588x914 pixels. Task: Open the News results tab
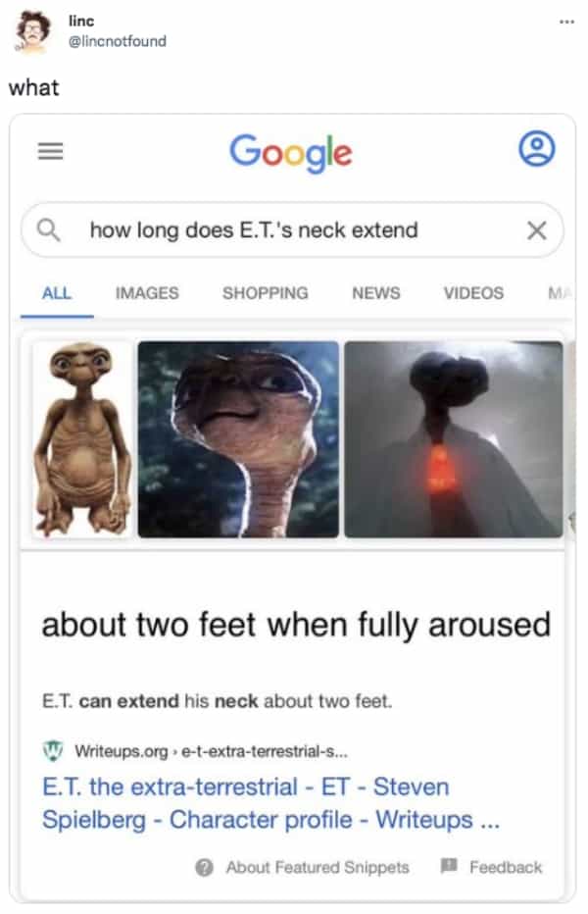click(x=376, y=292)
